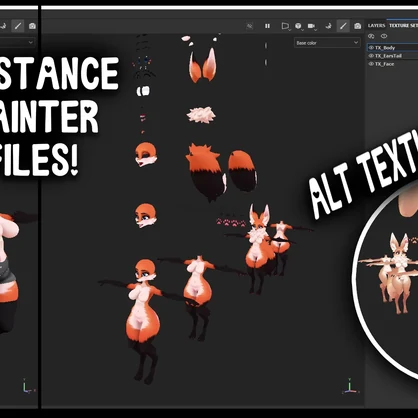This screenshot has height=418, width=418.
Task: Click the first icon below the LAYERS tab
Action: pyautogui.click(x=371, y=36)
